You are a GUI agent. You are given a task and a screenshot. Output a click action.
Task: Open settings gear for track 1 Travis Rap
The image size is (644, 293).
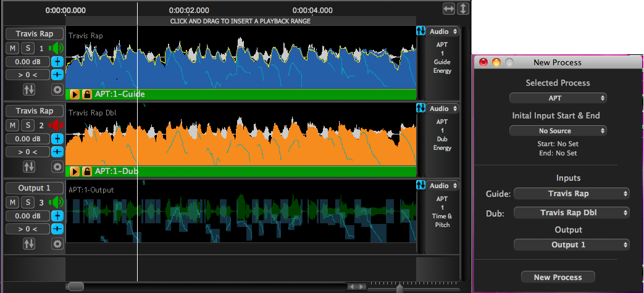pyautogui.click(x=57, y=89)
